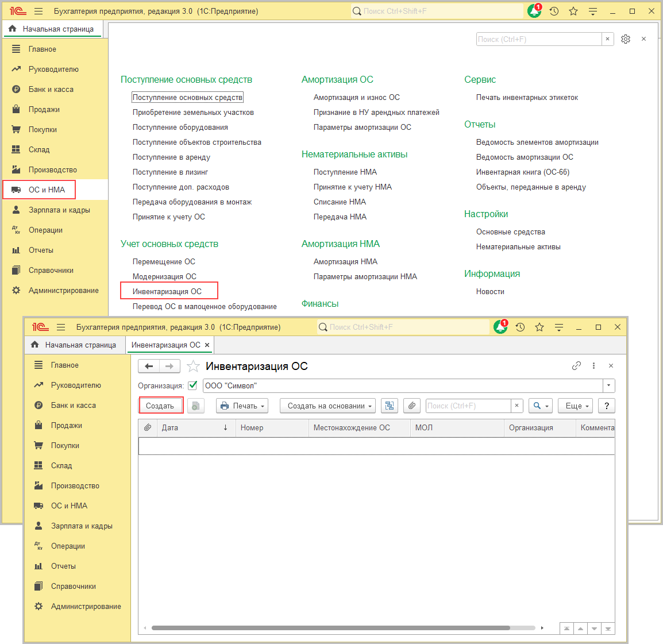Open document structure icon in toolbar
Screen dimensions: 663x644
click(390, 406)
